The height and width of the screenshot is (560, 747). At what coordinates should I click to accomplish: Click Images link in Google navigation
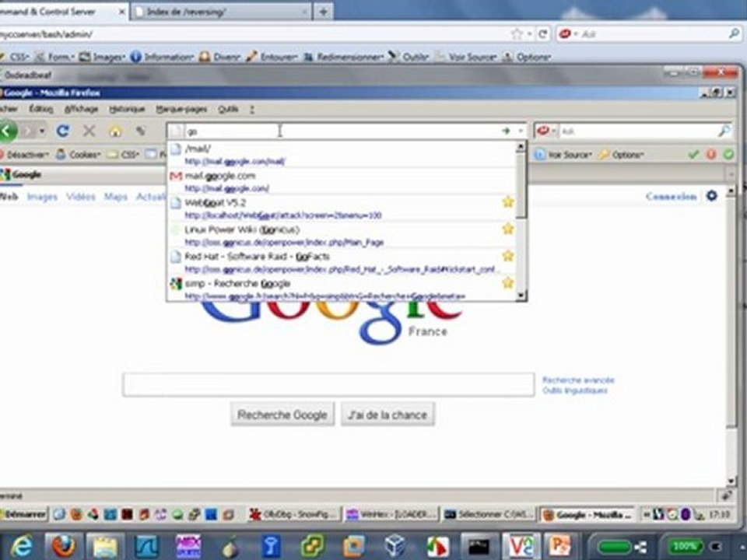click(42, 197)
